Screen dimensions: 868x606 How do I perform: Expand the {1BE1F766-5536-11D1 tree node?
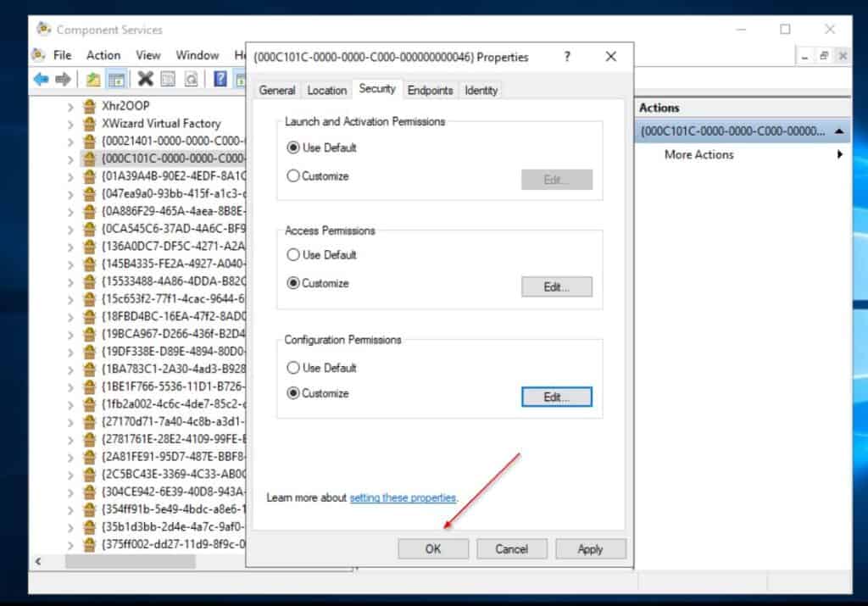(x=70, y=386)
